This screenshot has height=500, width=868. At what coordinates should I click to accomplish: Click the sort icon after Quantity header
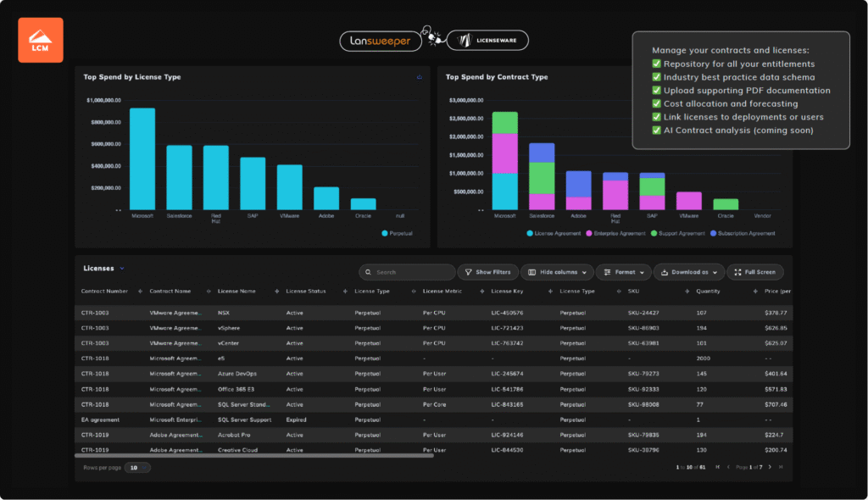tap(755, 292)
